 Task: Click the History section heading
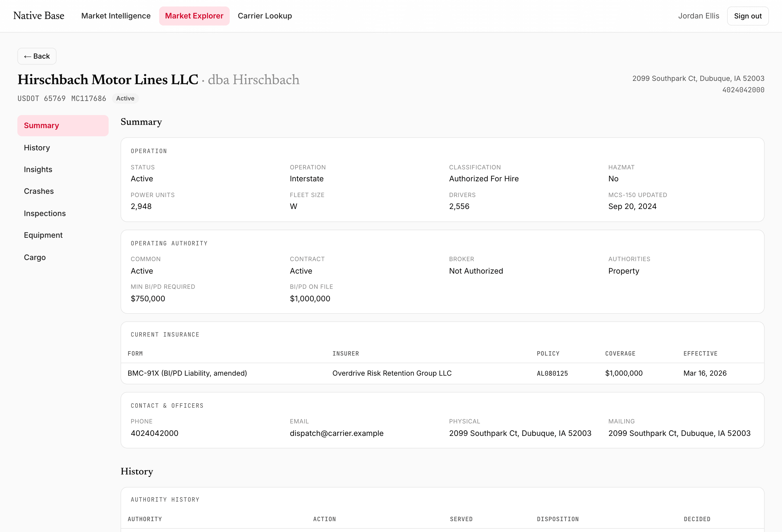(x=137, y=471)
